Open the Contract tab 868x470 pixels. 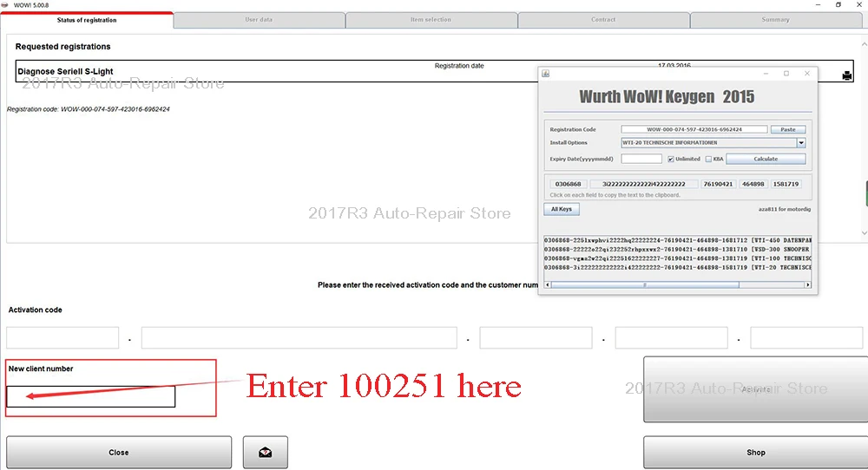[x=603, y=20]
